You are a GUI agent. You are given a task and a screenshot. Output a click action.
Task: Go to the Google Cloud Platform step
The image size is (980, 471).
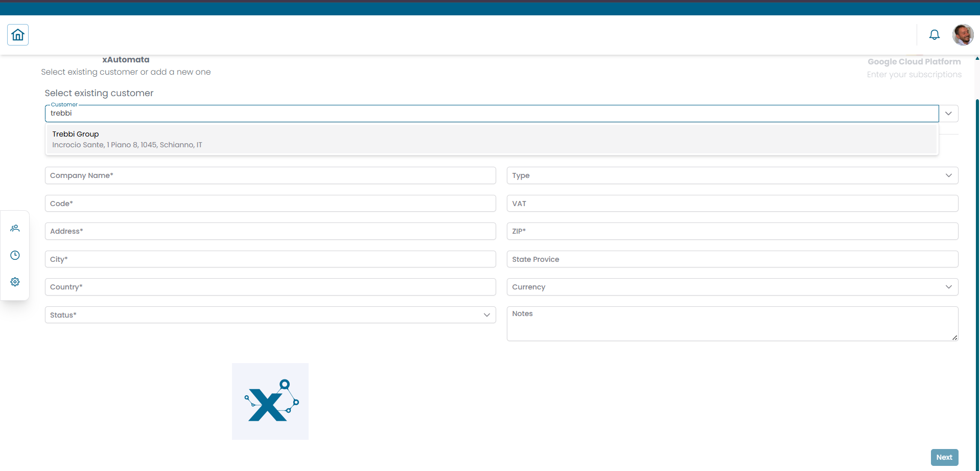click(x=914, y=61)
